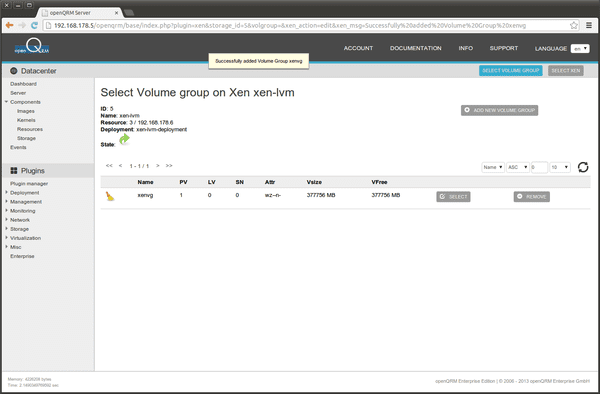Click the green State arrow icon
The height and width of the screenshot is (394, 600).
pos(124,139)
